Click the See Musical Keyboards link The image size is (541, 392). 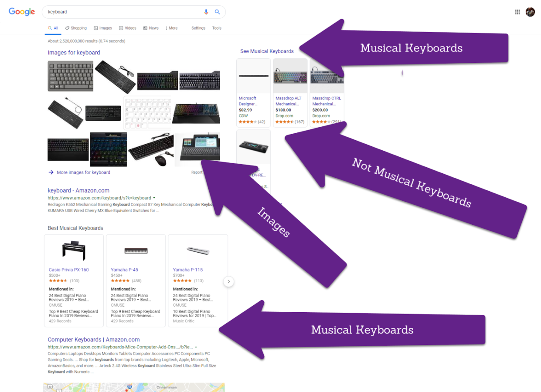coord(267,51)
